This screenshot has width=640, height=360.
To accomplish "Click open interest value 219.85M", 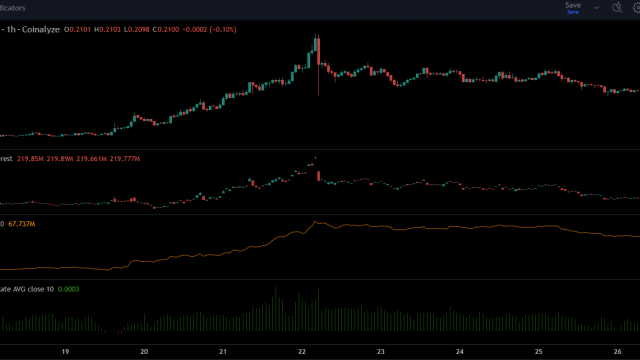I will 30,159.
